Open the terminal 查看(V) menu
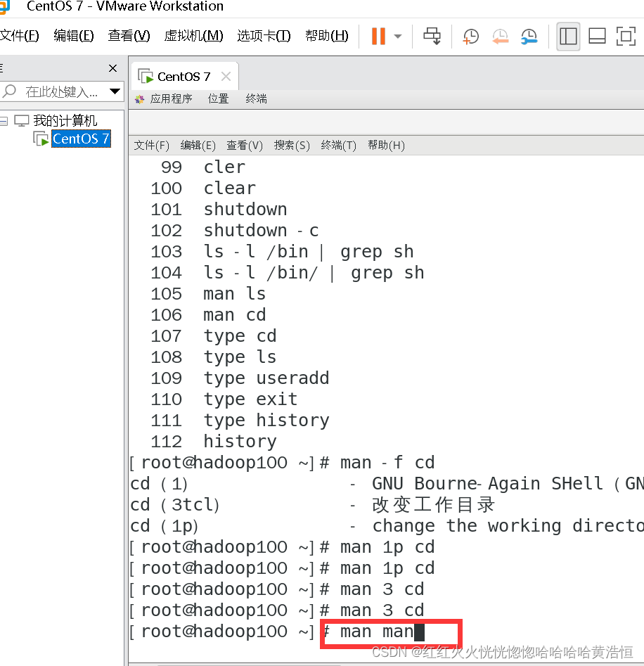Image resolution: width=644 pixels, height=666 pixels. [x=245, y=146]
